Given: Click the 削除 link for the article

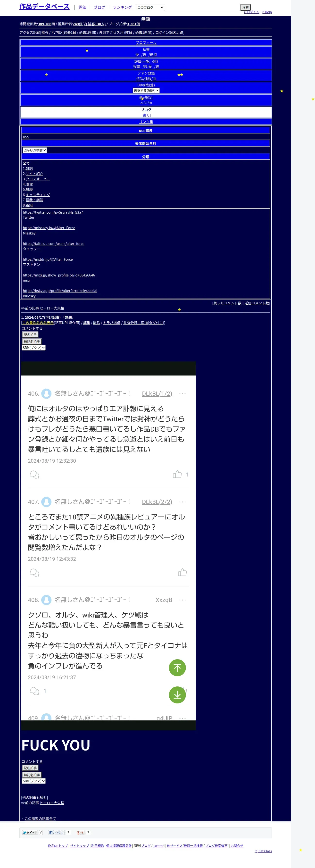Looking at the screenshot, I should coord(96,323).
